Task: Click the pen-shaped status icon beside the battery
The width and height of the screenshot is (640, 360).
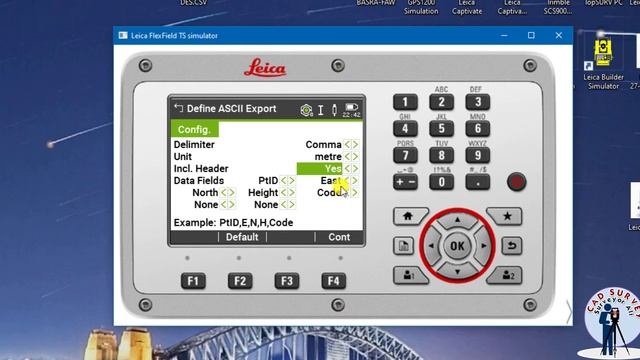Action: point(334,109)
